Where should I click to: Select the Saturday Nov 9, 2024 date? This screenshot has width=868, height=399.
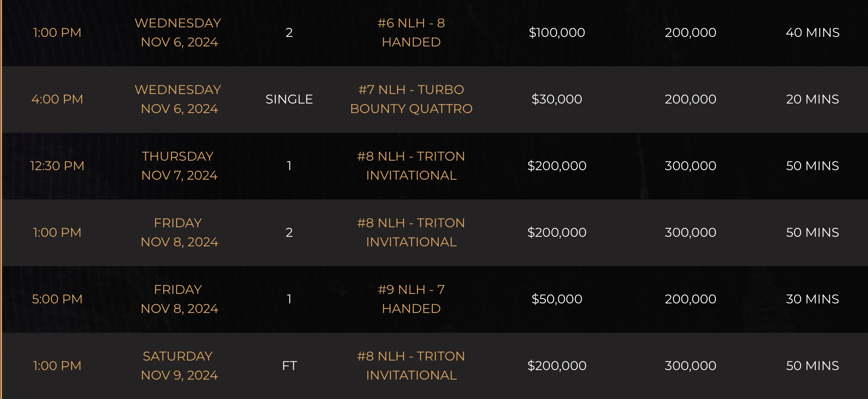point(178,366)
